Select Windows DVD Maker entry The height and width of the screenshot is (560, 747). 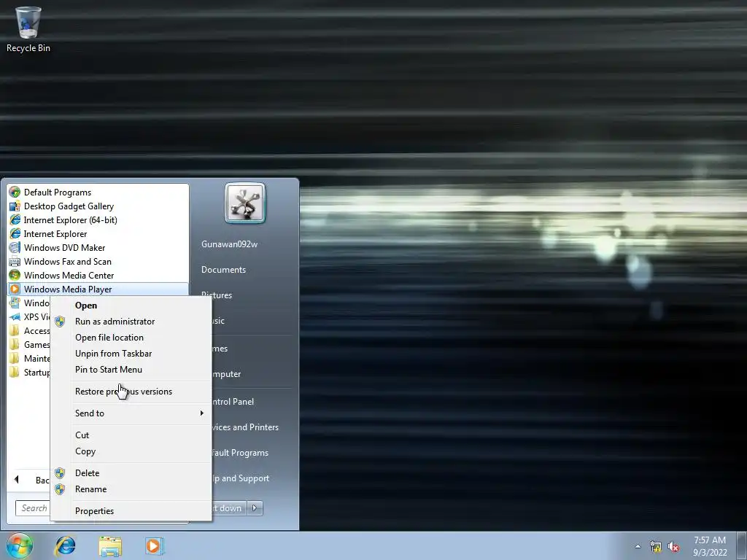click(98, 248)
